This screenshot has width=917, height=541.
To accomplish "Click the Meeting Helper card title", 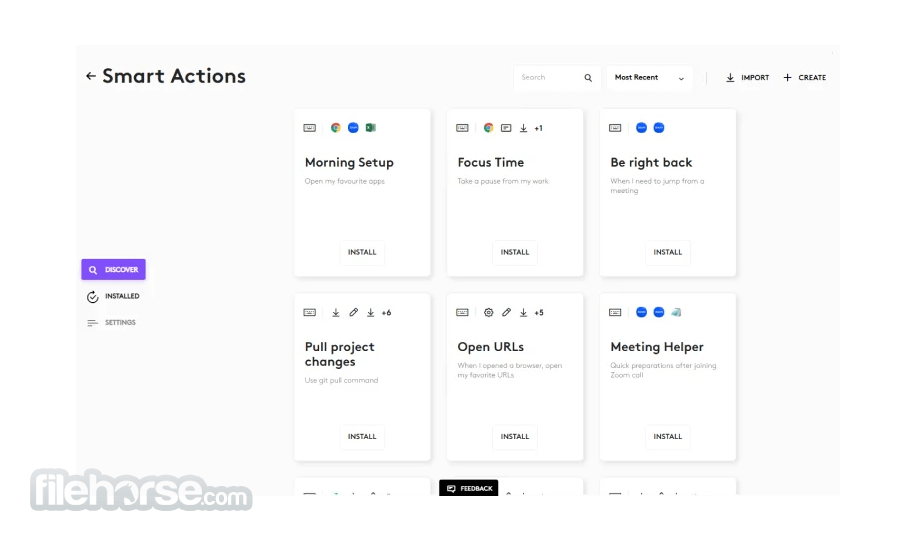I will (x=657, y=347).
